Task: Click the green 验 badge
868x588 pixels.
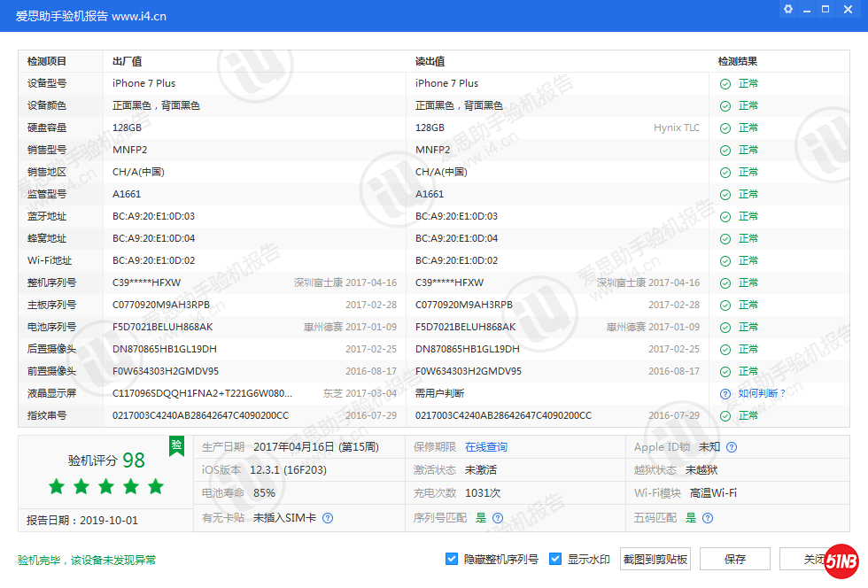Action: point(177,445)
